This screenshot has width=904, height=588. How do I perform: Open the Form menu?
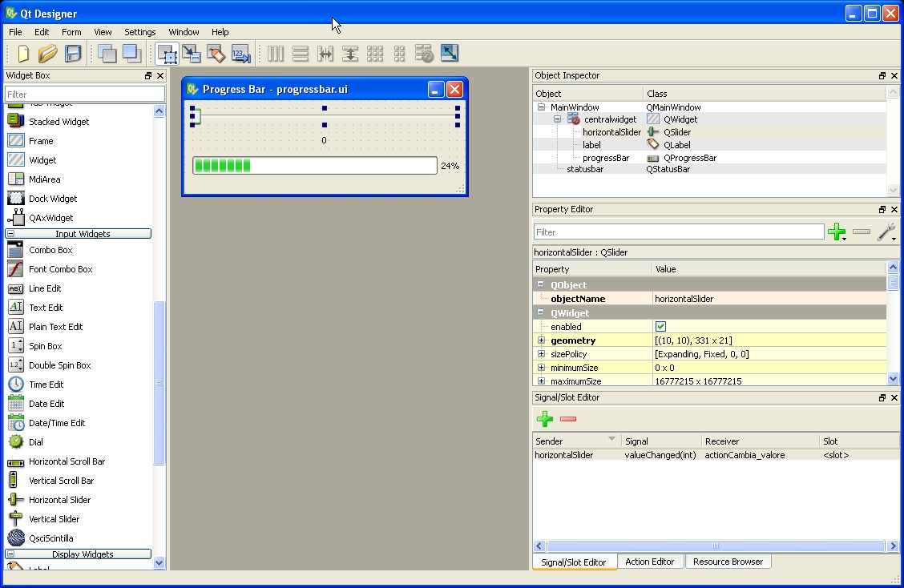click(71, 32)
